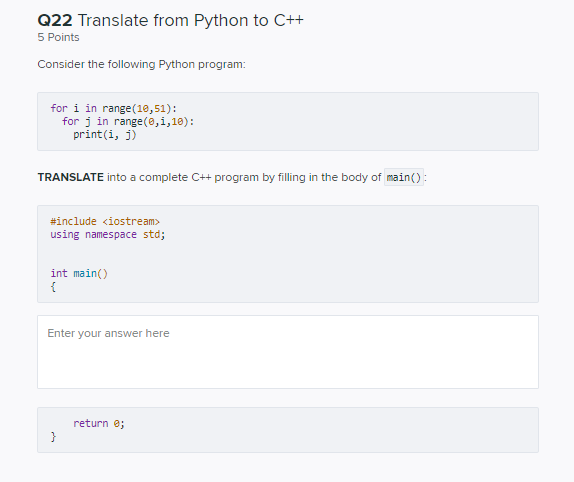Click the 'print(i, j)' code line

(x=105, y=135)
